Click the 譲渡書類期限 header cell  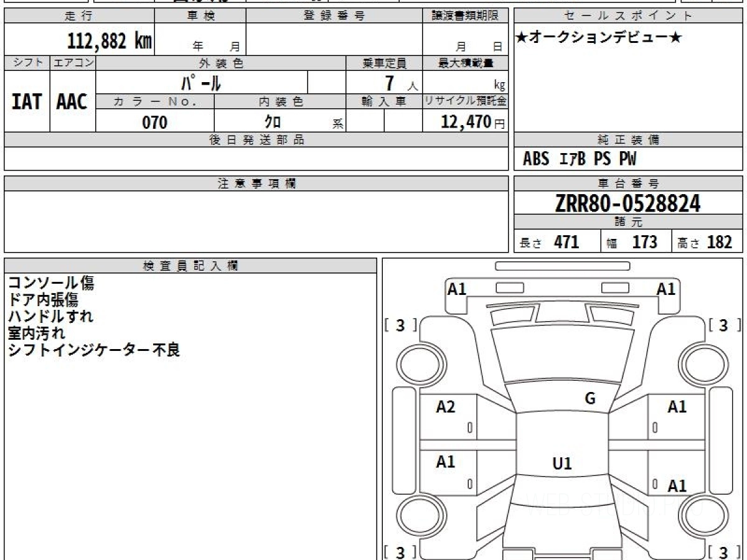point(465,16)
